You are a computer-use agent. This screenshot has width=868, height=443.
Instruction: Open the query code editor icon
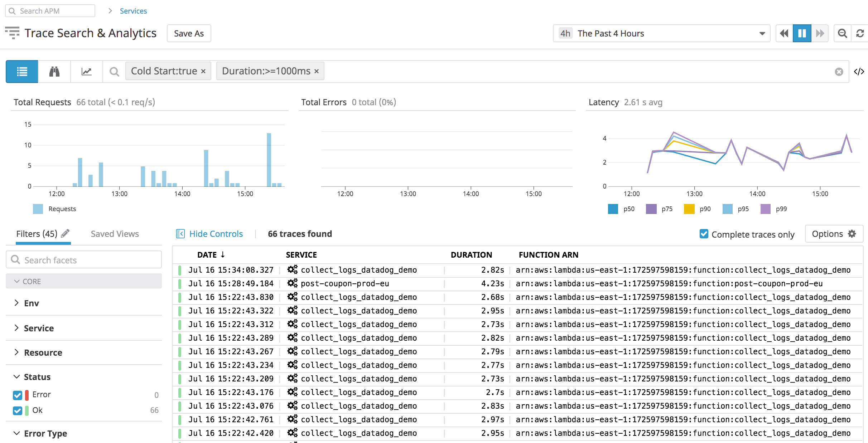tap(860, 71)
